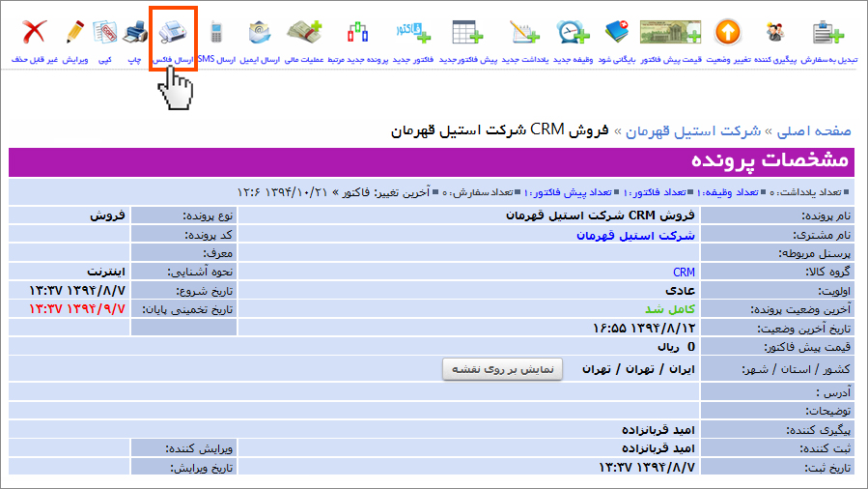Viewport: 868px width, 489px height.
Task: Click the status value کامل شد
Action: pos(670,309)
